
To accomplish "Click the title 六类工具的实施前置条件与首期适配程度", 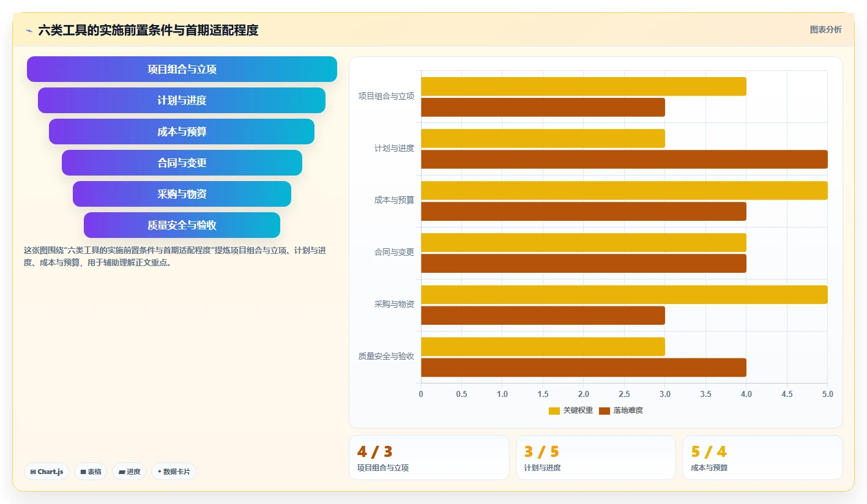I will point(148,30).
